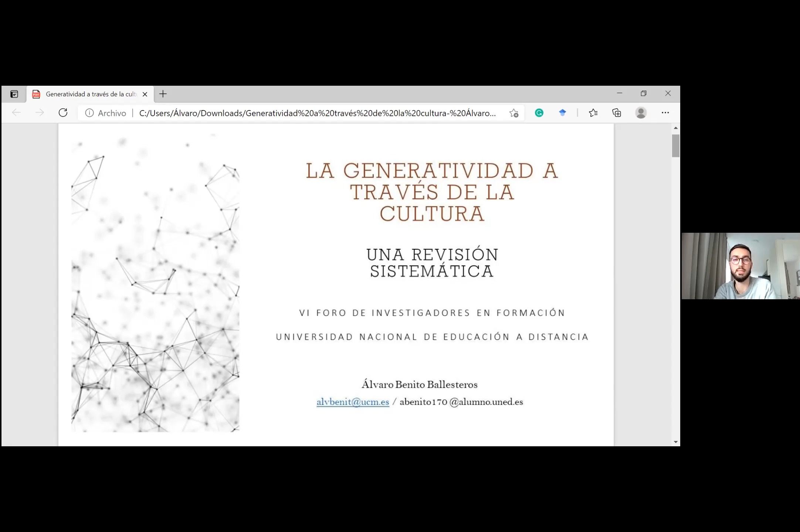Open a new tab with plus button
800x532 pixels.
point(163,94)
